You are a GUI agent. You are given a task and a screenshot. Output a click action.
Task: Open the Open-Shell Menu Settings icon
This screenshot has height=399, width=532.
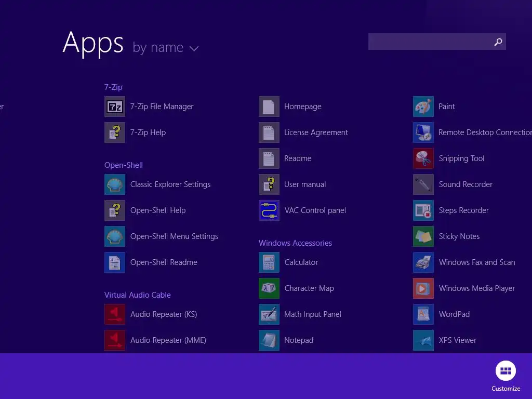click(115, 236)
